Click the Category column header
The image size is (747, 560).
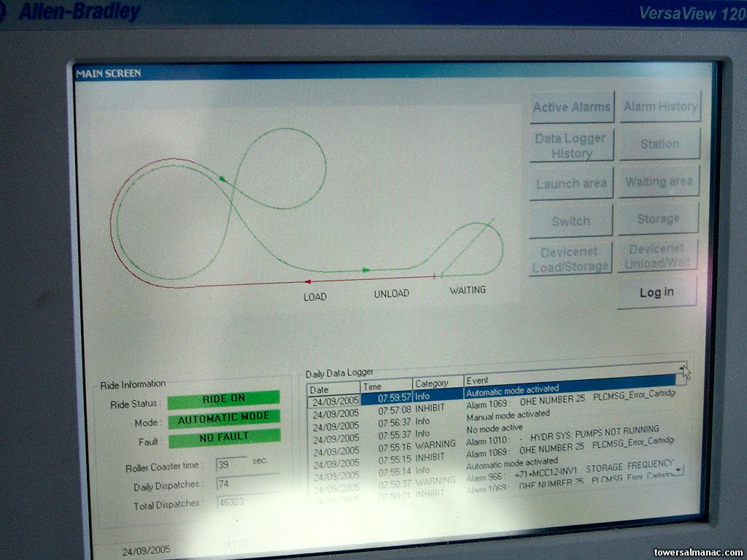coord(438,382)
